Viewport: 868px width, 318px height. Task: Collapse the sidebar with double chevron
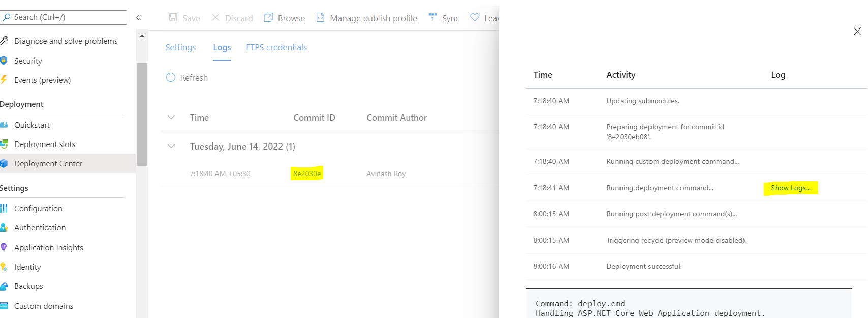pos(139,18)
